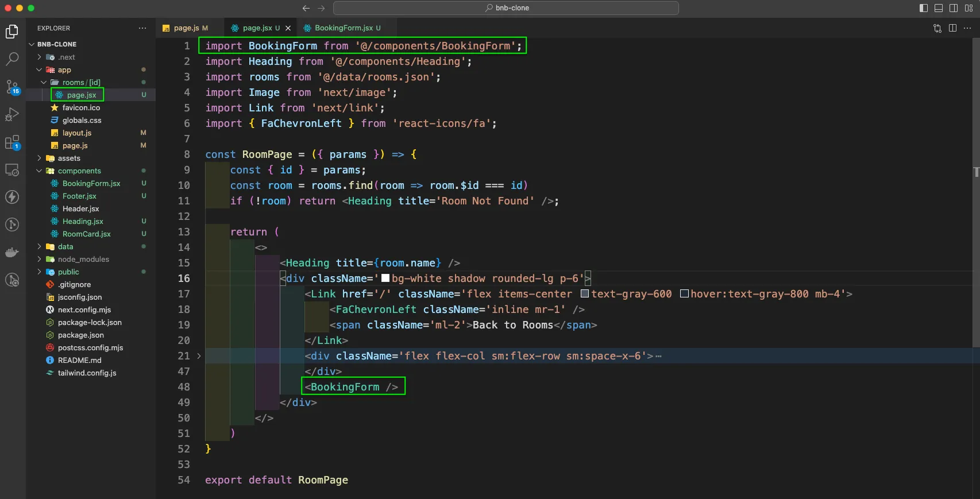Unfold the collapsed code at line 21
Viewport: 980px width, 499px height.
(199, 356)
